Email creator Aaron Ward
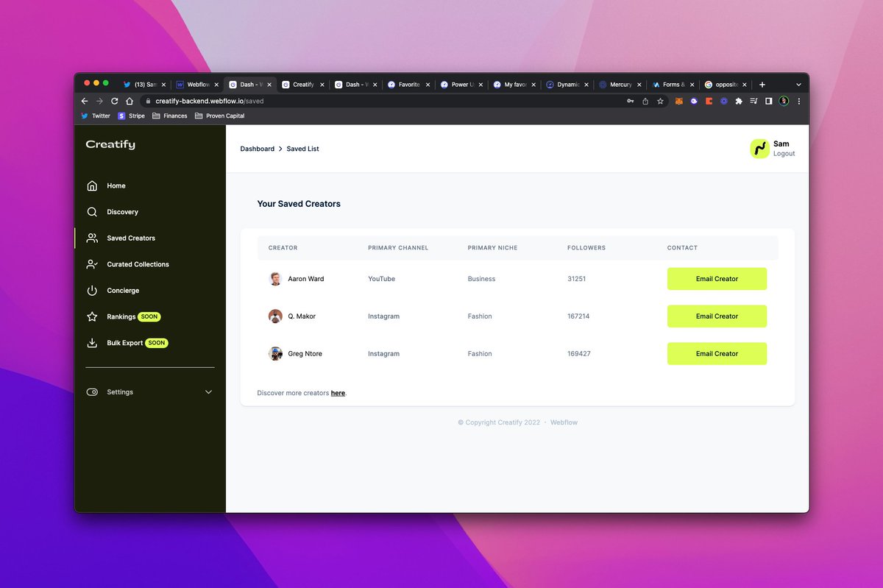 click(x=717, y=279)
